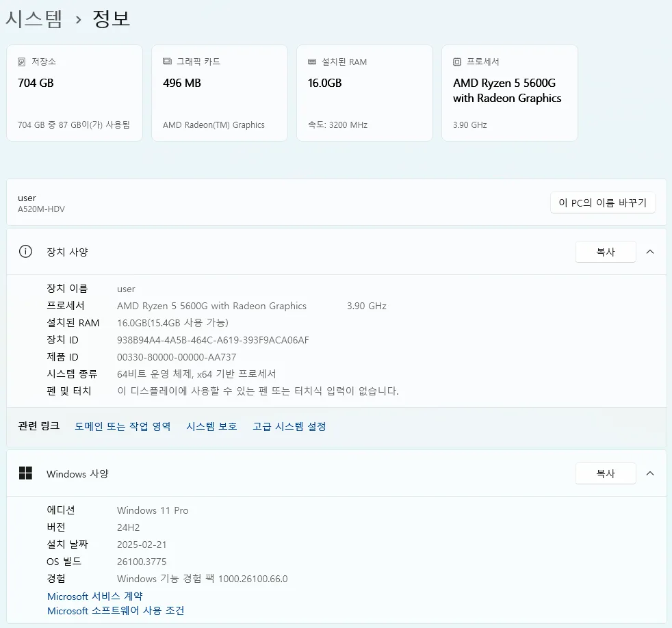The image size is (672, 628).
Task: Copy device specs with 복사 button
Action: (606, 252)
